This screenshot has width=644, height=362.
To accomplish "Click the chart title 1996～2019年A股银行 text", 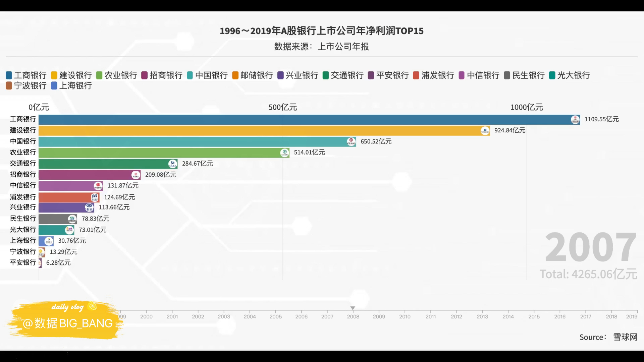I will tap(322, 31).
